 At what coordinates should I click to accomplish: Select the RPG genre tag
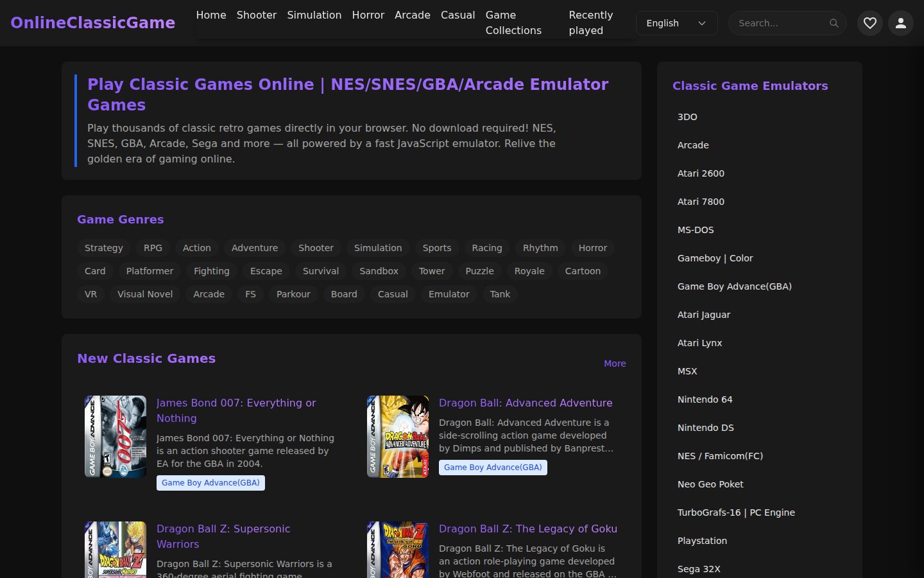click(153, 248)
